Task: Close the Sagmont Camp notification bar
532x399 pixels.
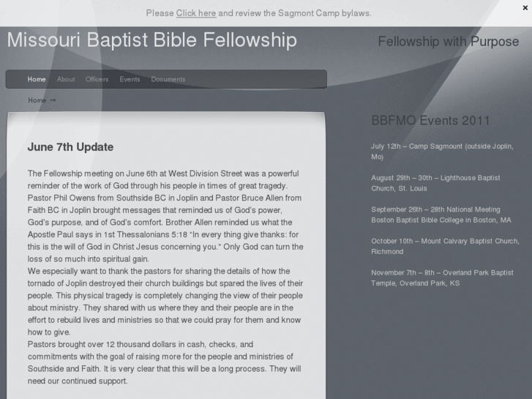Action: point(524,7)
